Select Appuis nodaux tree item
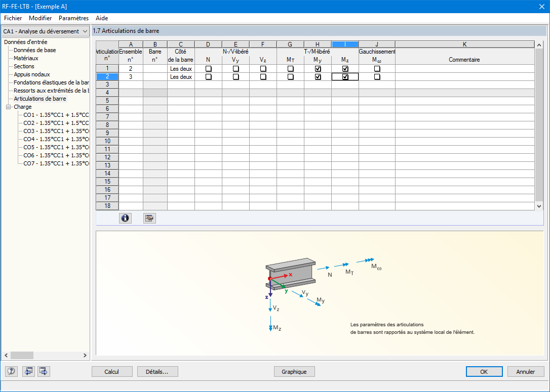 (x=31, y=74)
